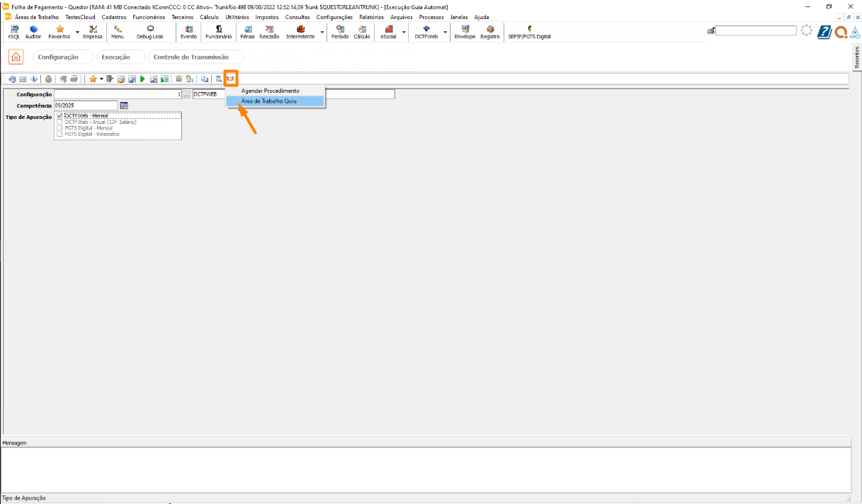Click the green play execute icon
The image size is (862, 504).
click(x=142, y=79)
